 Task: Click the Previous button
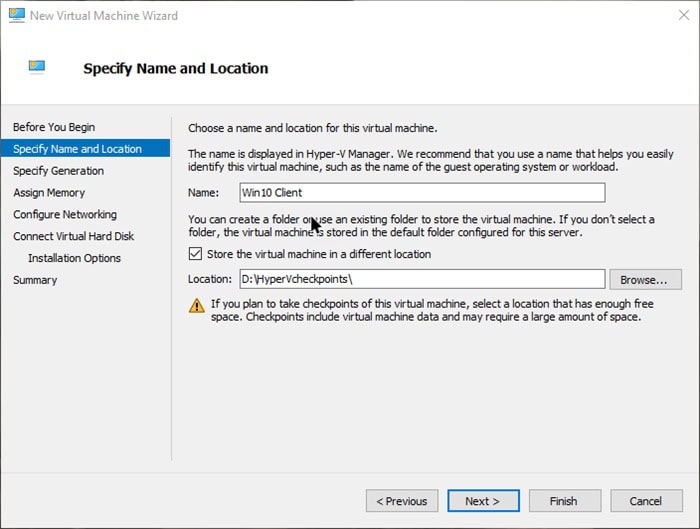(402, 501)
